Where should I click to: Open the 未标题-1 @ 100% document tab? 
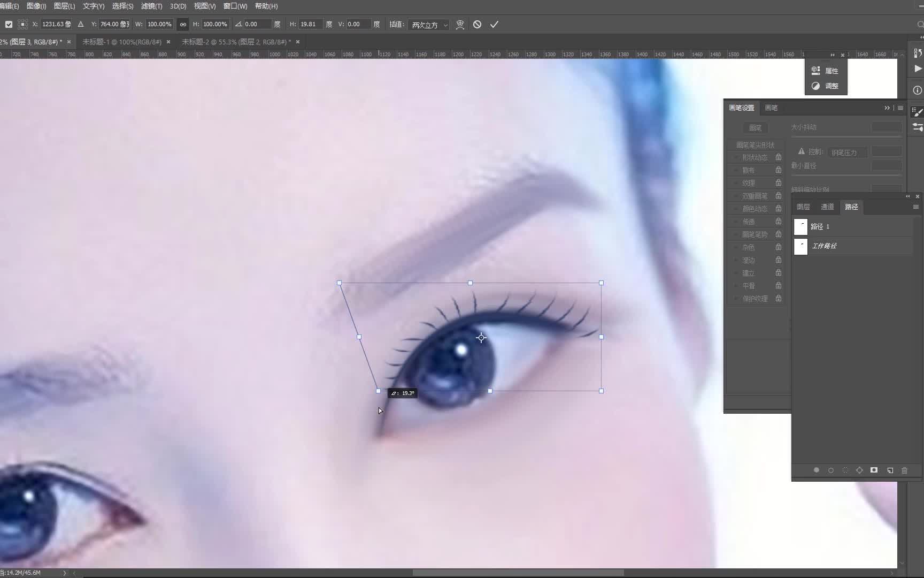point(122,42)
